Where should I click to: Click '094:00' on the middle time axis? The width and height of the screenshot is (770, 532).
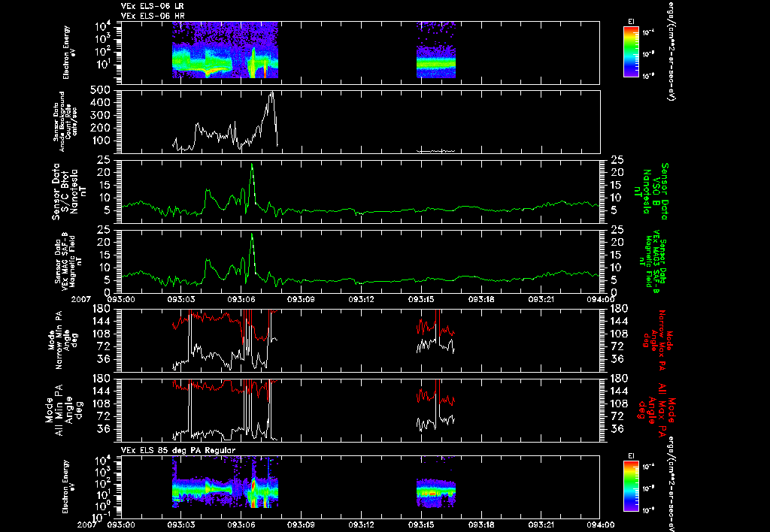(600, 299)
